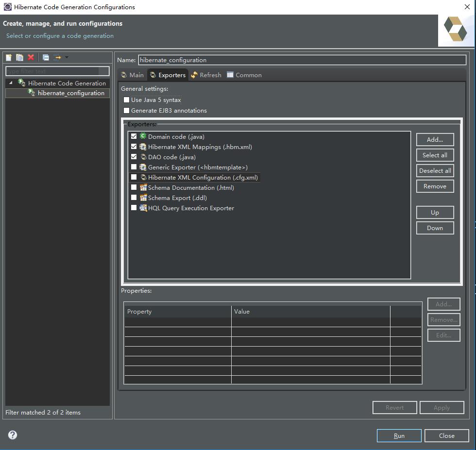This screenshot has height=450, width=476.
Task: Toggle Generate EJB3 annotations checkbox
Action: point(127,110)
